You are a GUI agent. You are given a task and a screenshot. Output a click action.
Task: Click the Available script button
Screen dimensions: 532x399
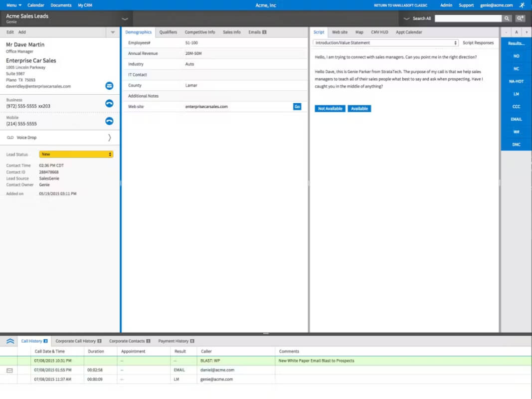[359, 109]
